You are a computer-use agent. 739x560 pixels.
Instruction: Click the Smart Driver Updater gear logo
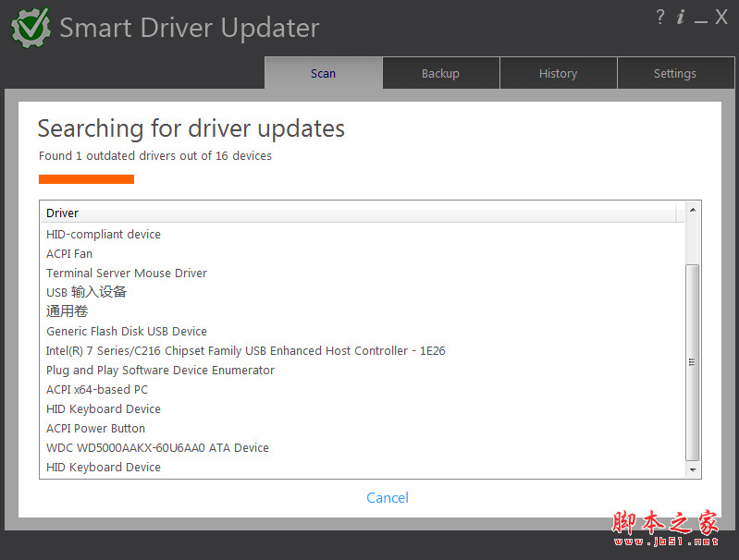(31, 28)
